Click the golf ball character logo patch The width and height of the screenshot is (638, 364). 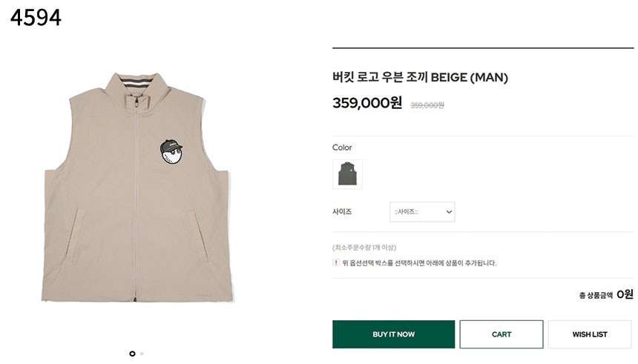pos(171,151)
